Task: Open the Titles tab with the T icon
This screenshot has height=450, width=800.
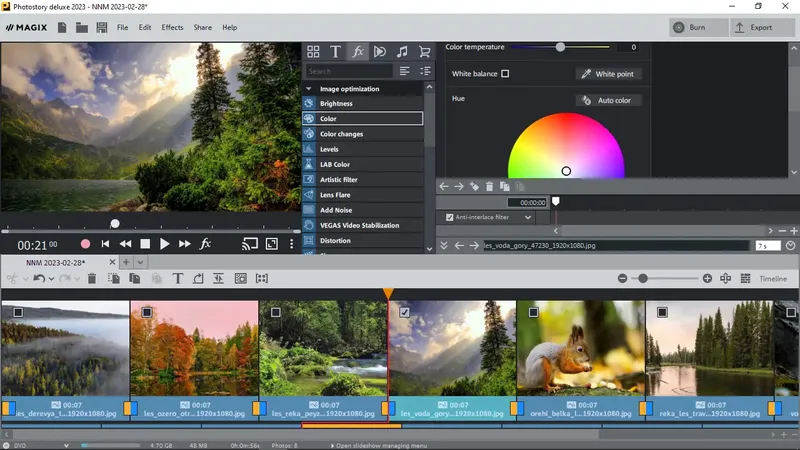Action: click(335, 51)
